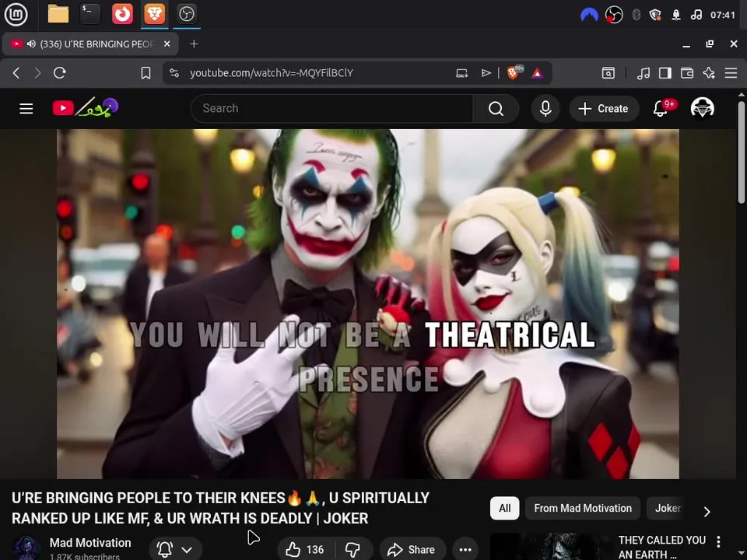Focus the YouTube search field

pos(332,109)
